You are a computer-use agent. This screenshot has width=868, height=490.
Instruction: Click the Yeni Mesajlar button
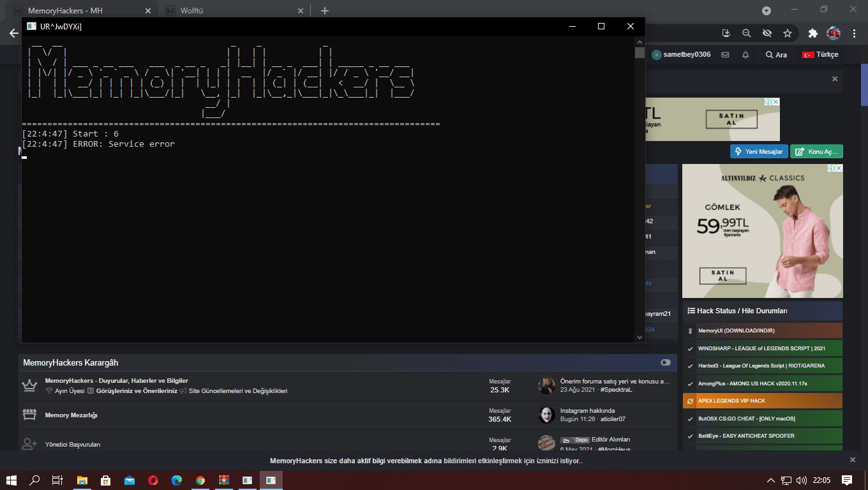pos(759,151)
